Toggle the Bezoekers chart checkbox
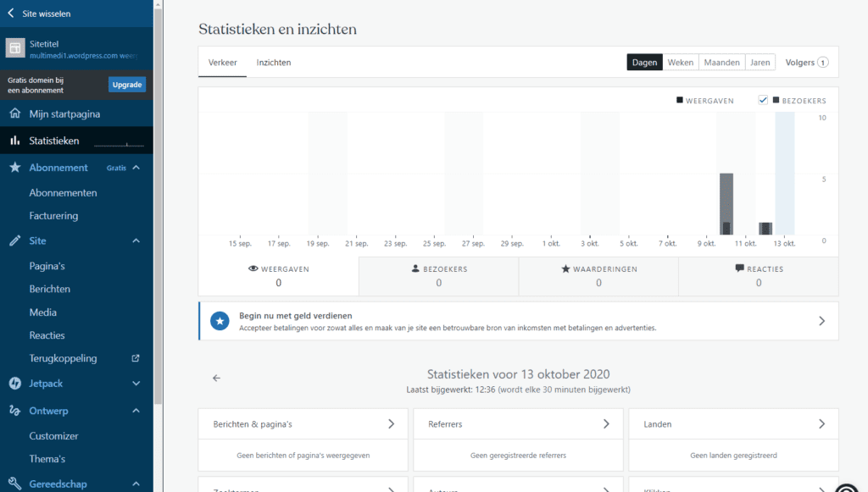Screen dimensions: 868x492 763,100
